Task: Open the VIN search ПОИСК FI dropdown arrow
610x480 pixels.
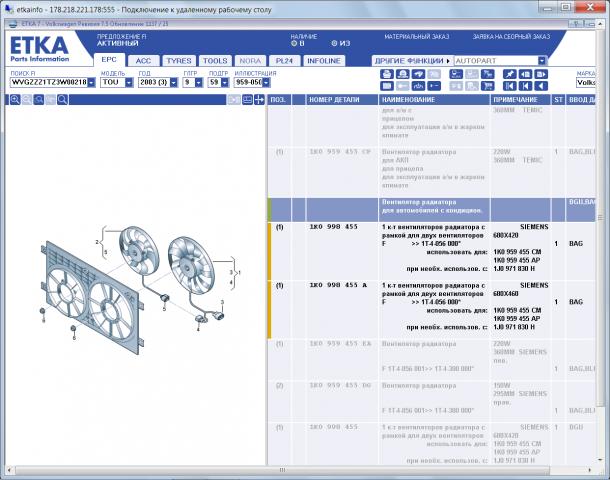Action: click(91, 82)
